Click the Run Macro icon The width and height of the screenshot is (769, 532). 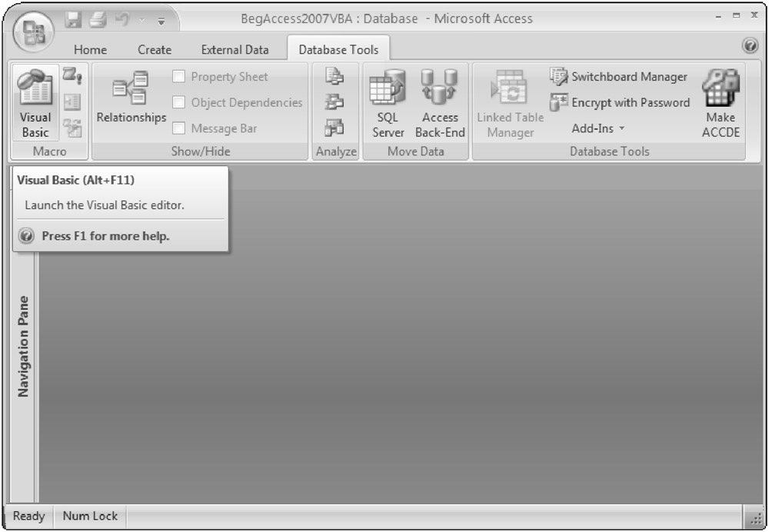coord(72,77)
